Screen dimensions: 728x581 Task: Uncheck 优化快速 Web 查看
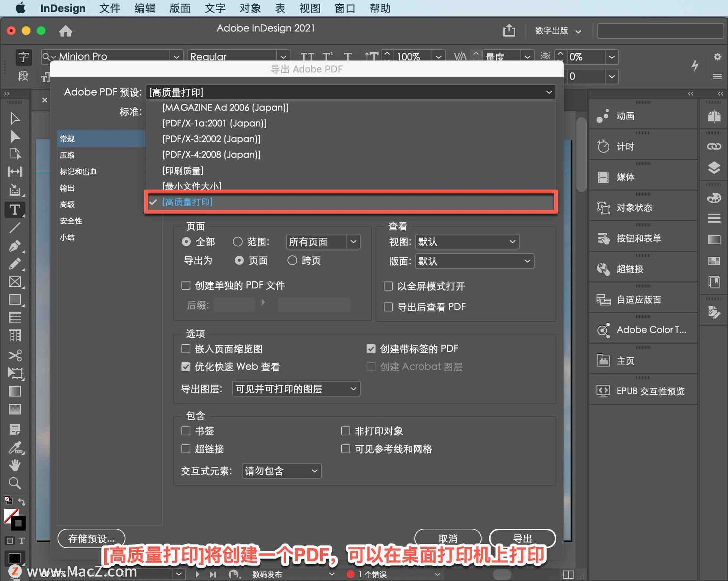pos(186,367)
